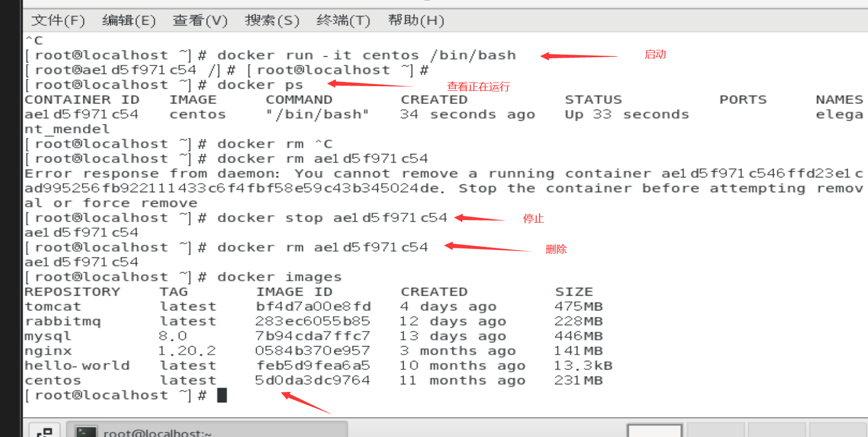
Task: Click '11 months ago' in centos row
Action: click(x=462, y=380)
